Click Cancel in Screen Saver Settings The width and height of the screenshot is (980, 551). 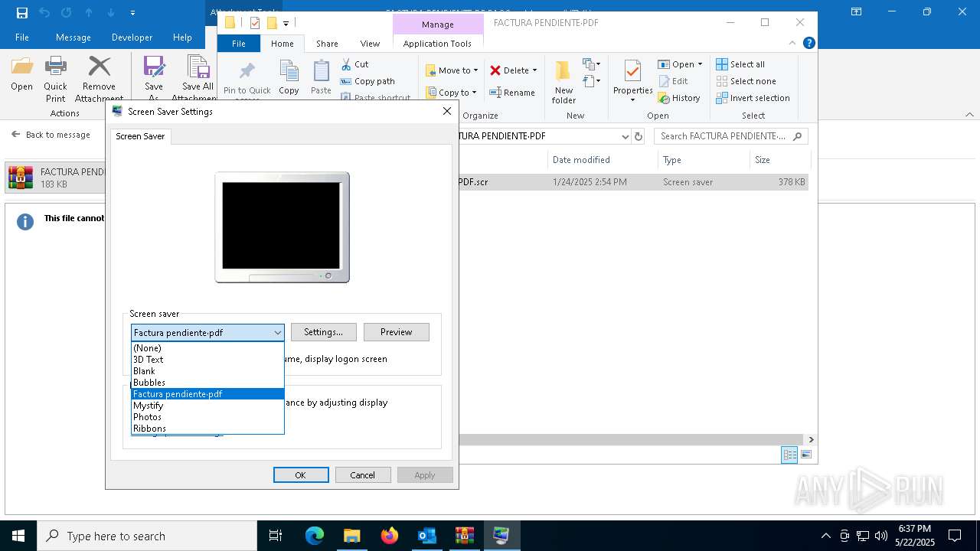click(362, 475)
